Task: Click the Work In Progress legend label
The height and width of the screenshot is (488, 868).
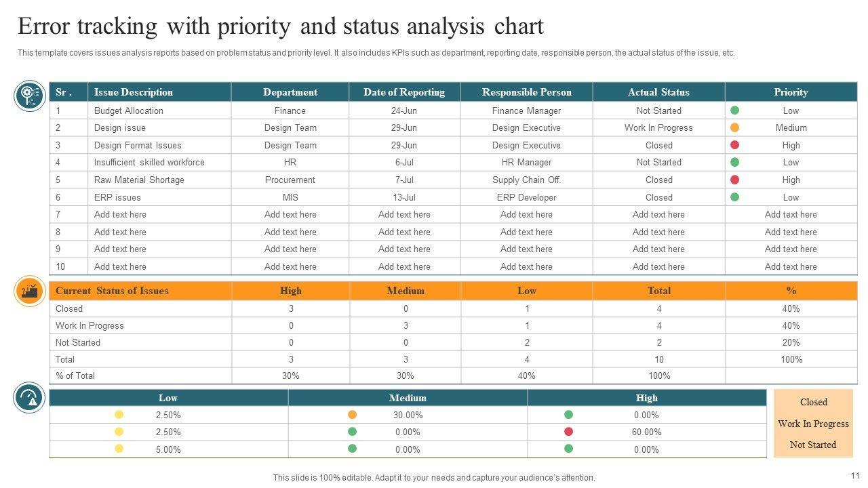Action: coord(813,424)
